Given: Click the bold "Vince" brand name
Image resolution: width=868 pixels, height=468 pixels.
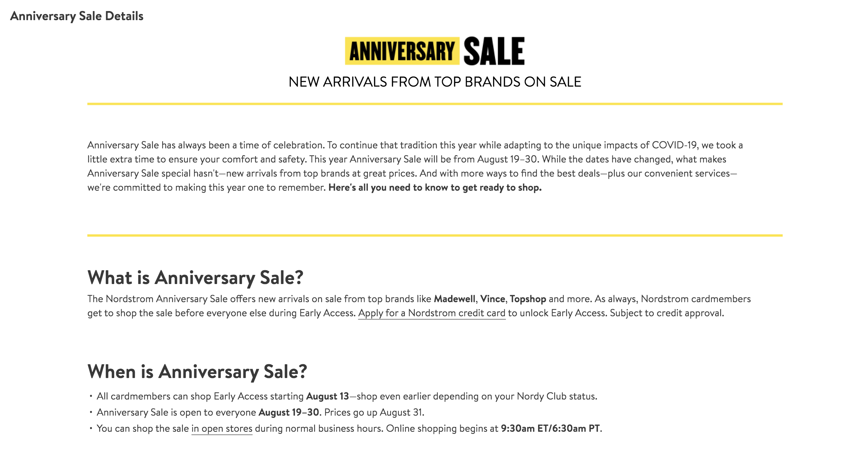Looking at the screenshot, I should [492, 299].
